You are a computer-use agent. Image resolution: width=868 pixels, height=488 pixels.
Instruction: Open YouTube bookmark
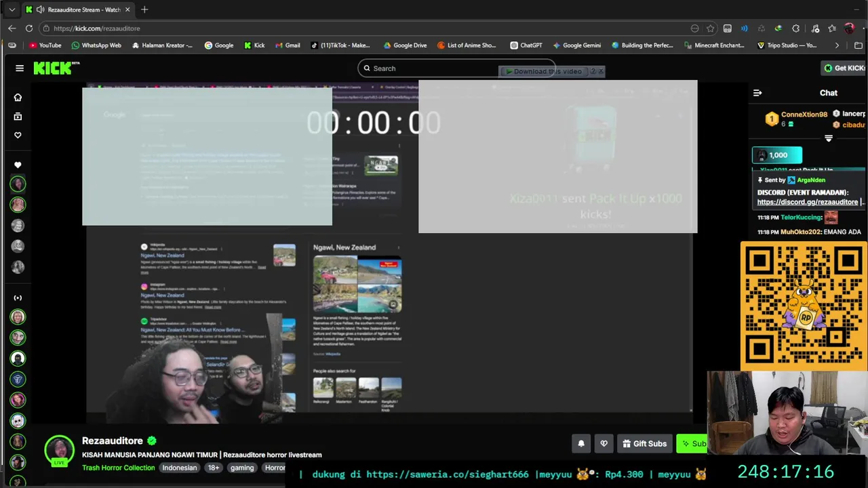(45, 45)
